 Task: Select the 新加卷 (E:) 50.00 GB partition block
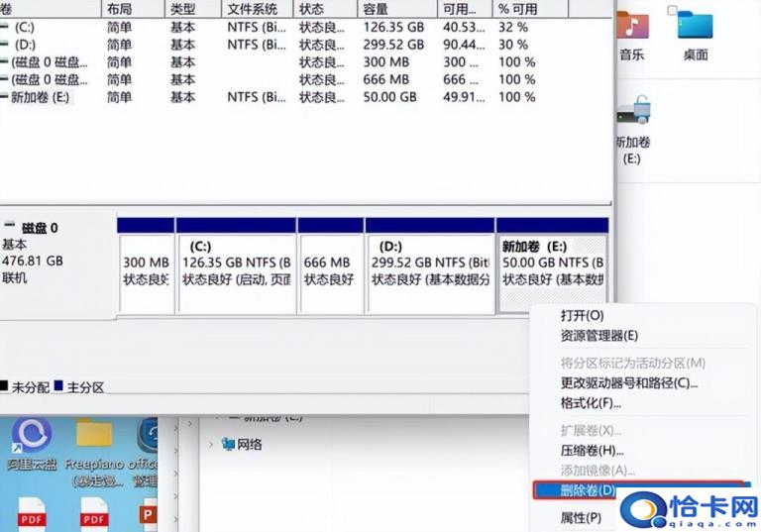pos(552,266)
